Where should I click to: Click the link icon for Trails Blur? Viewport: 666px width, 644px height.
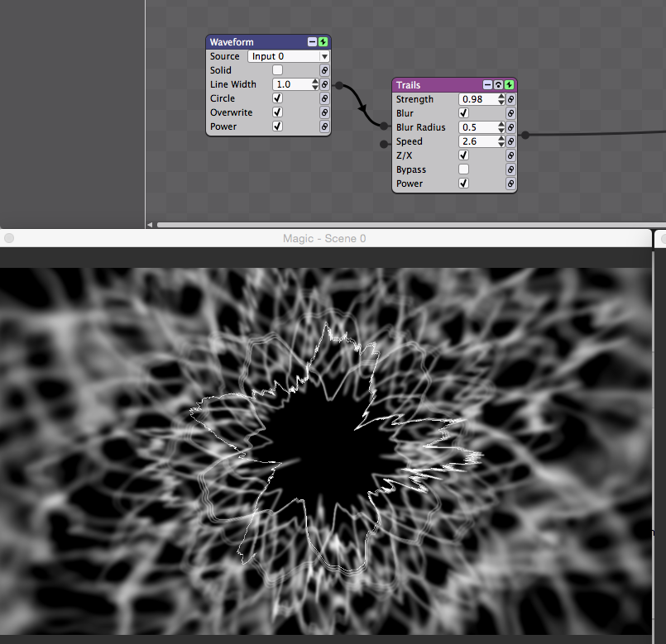point(511,113)
